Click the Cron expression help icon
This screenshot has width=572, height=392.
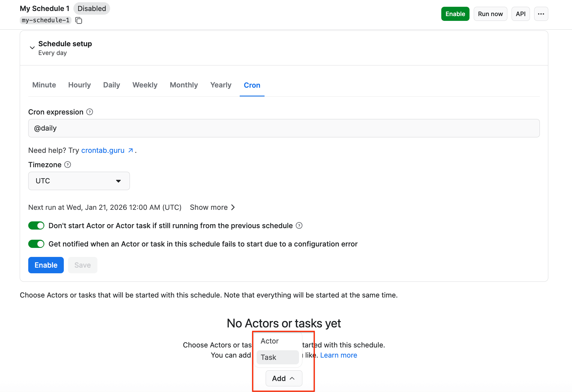click(89, 112)
